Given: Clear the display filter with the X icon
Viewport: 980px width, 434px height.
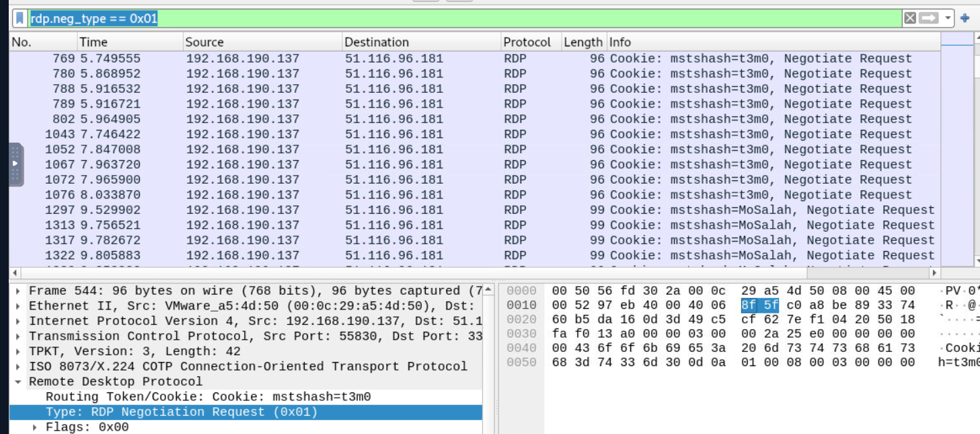Looking at the screenshot, I should pyautogui.click(x=910, y=18).
